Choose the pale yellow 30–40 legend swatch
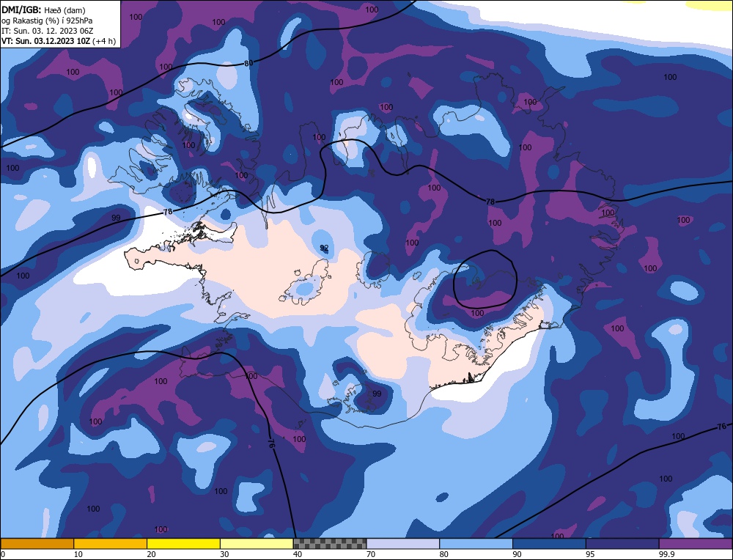Screen dimensions: 733x560 point(257,543)
